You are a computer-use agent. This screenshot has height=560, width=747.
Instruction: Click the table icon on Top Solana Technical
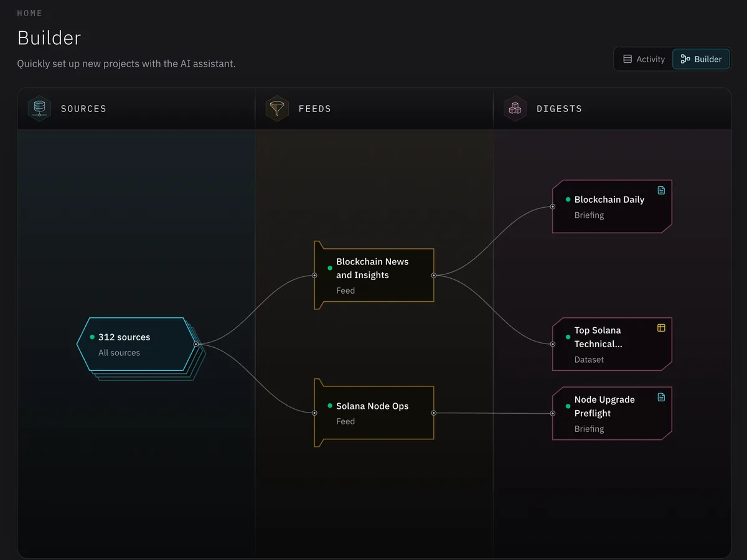click(661, 328)
